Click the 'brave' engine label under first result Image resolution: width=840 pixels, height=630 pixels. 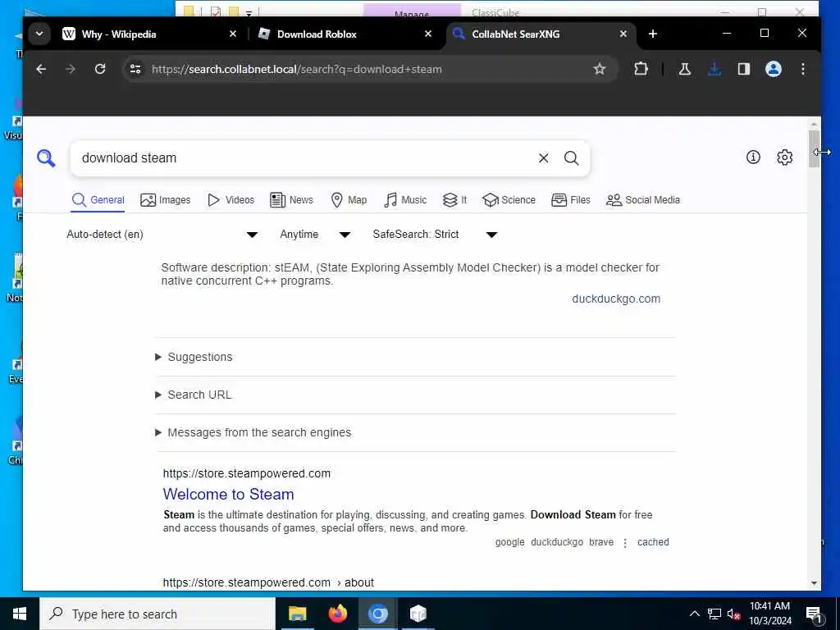pos(601,542)
